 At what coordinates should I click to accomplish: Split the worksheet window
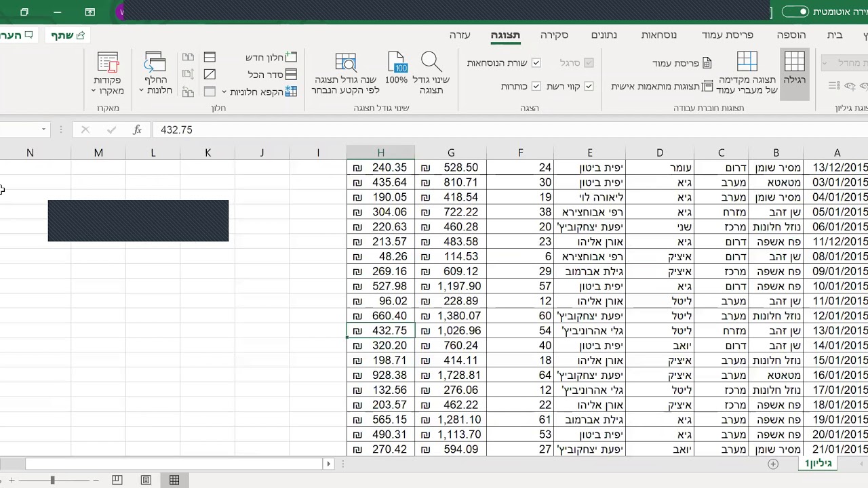pyautogui.click(x=210, y=58)
